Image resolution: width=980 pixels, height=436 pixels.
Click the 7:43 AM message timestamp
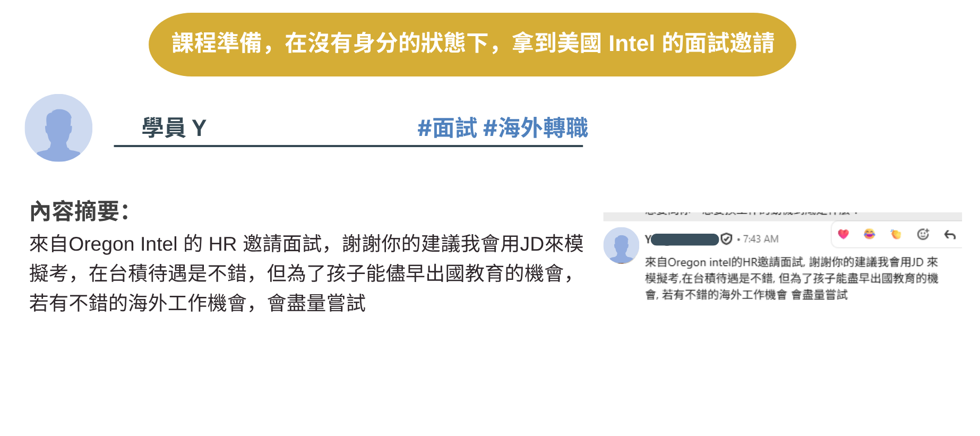coord(761,239)
